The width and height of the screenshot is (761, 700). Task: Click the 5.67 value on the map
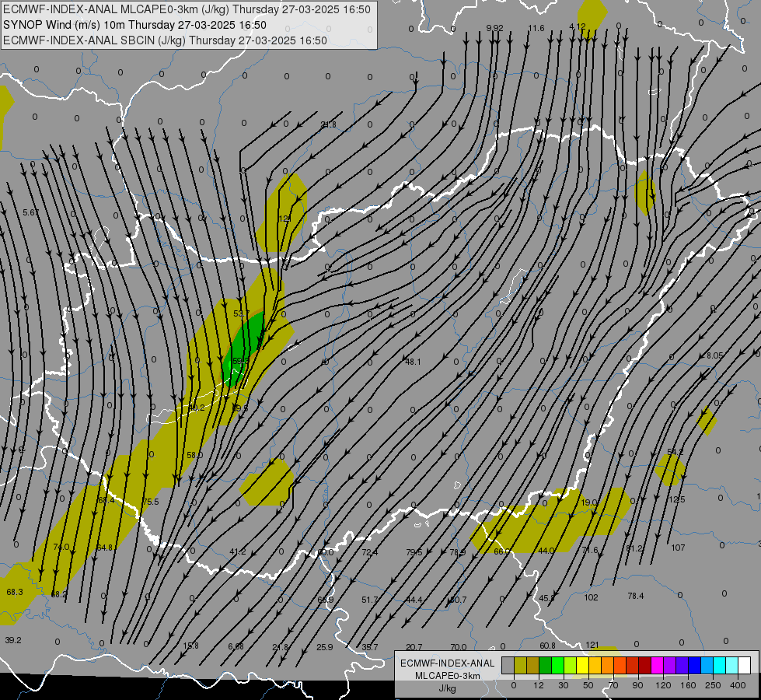30,212
